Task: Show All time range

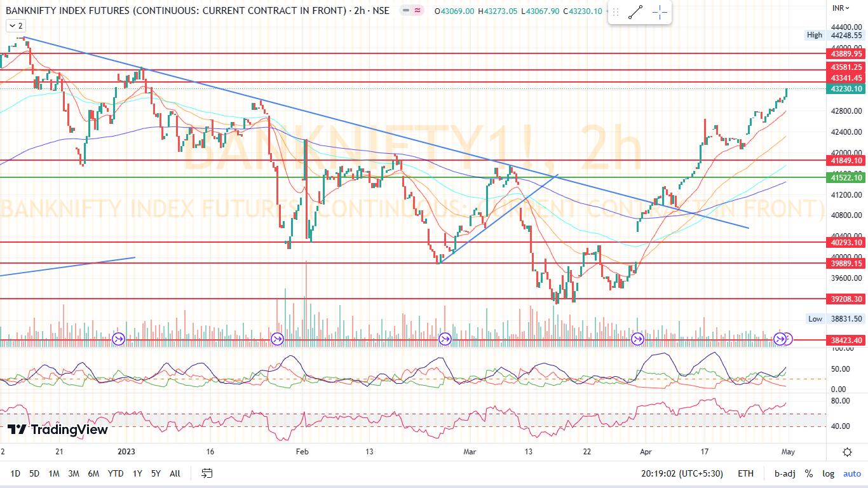Action: [175, 473]
